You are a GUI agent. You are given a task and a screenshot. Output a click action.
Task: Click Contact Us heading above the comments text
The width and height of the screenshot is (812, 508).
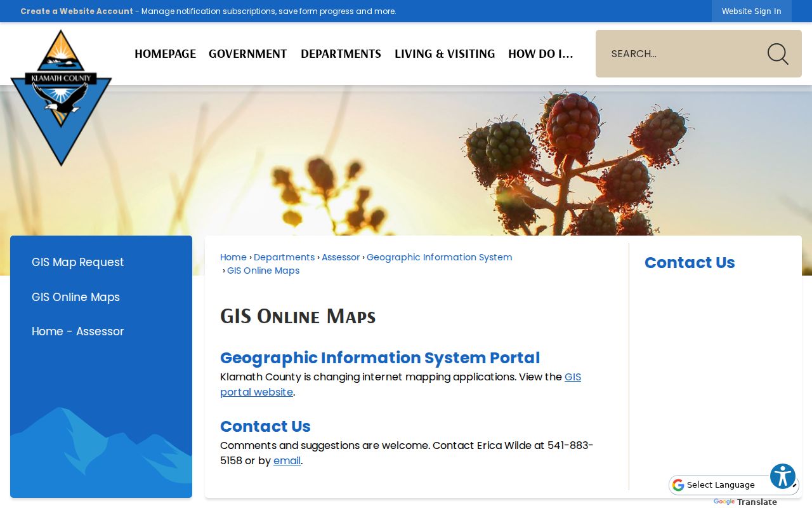[x=265, y=427]
